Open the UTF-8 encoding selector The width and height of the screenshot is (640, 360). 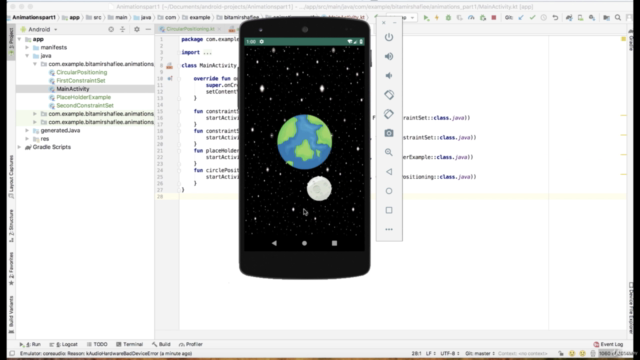pos(450,353)
